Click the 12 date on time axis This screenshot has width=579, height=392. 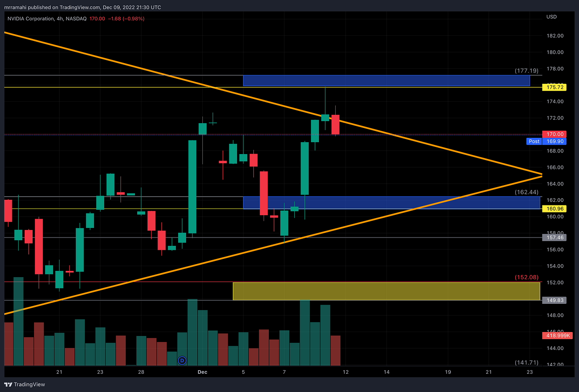pyautogui.click(x=346, y=372)
